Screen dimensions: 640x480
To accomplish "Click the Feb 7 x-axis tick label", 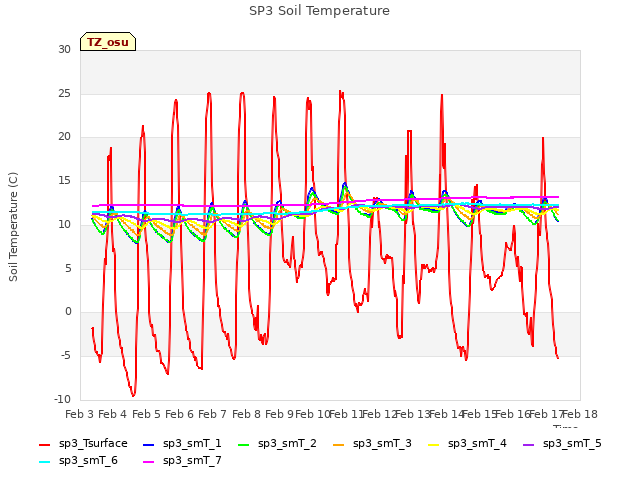I will click(x=212, y=414).
